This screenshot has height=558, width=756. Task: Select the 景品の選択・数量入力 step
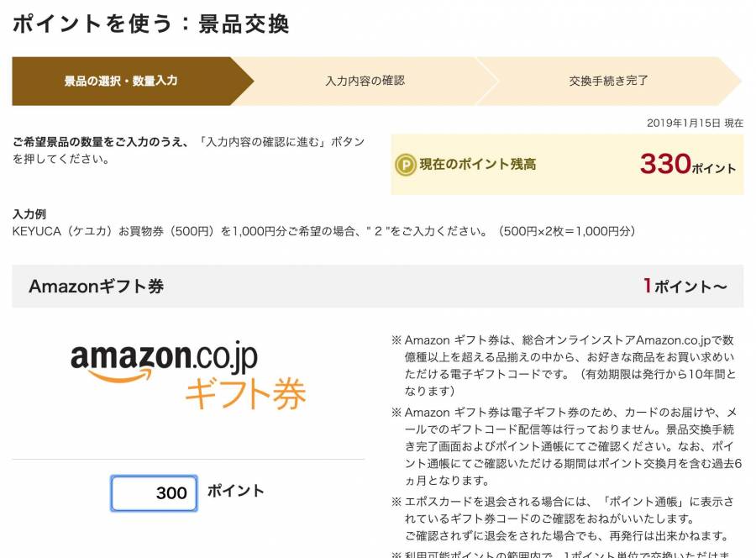(x=121, y=81)
